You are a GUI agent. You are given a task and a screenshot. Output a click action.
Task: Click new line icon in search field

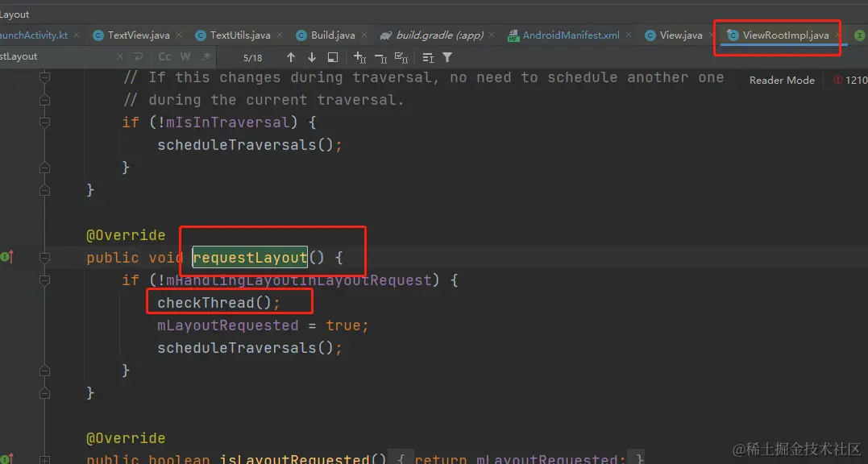tap(138, 56)
